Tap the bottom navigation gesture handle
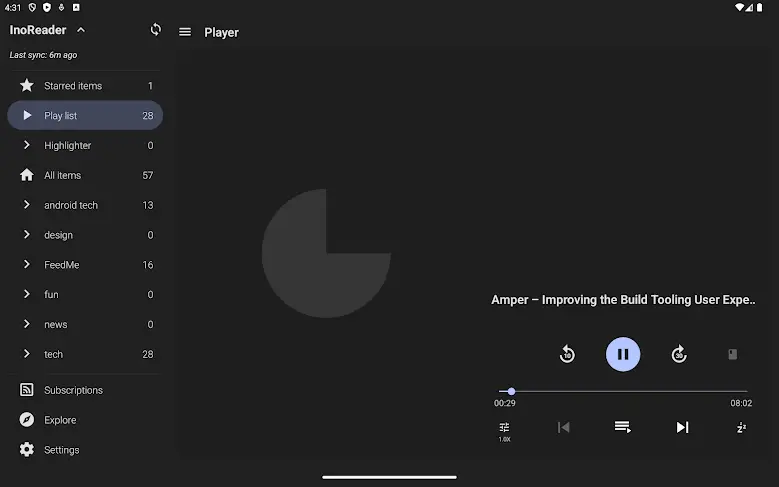 [389, 477]
